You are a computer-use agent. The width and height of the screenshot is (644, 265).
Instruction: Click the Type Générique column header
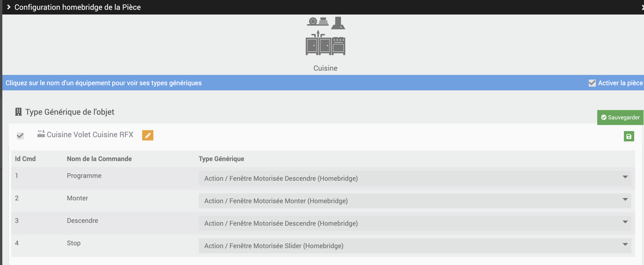pos(221,159)
